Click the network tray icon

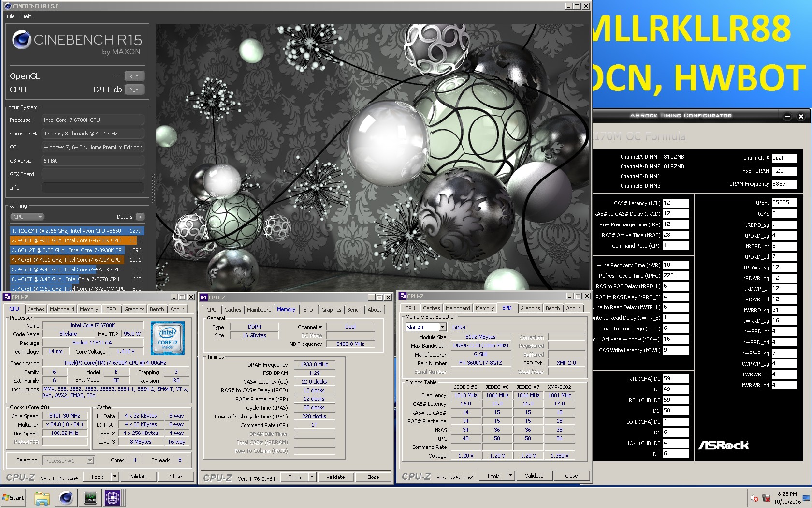(766, 498)
